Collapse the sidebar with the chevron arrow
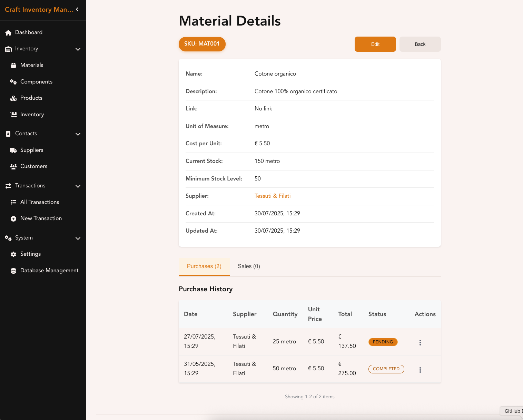 (77, 9)
